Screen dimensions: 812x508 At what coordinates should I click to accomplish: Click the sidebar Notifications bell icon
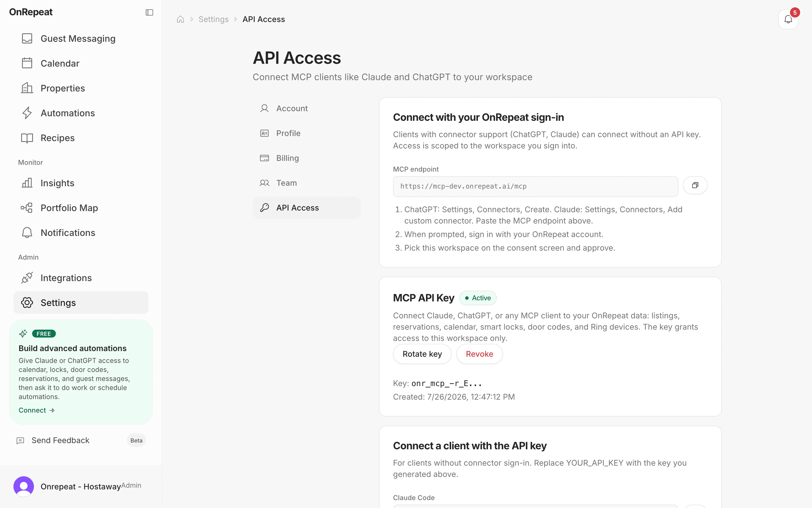(x=27, y=233)
